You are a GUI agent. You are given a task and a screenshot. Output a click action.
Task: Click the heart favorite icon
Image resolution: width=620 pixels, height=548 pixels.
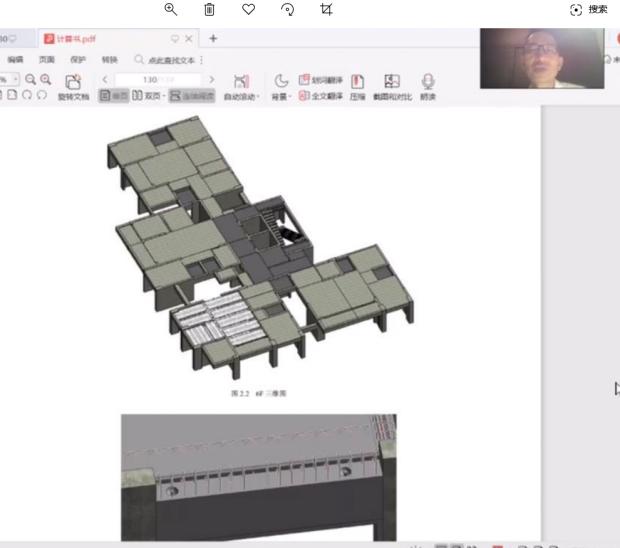248,9
